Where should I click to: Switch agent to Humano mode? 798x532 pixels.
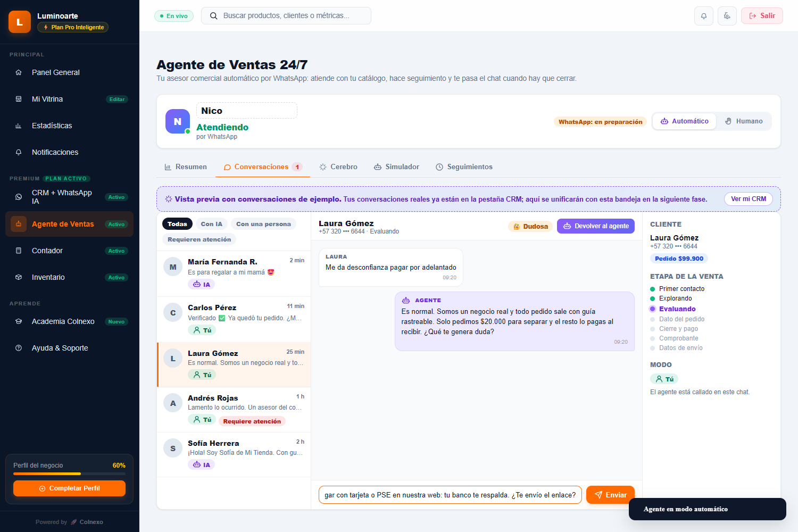744,121
